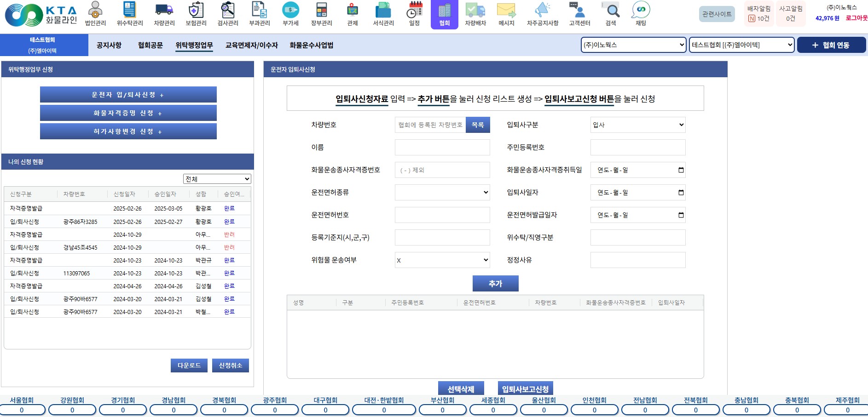Expand the 전체 filter dropdown
Image resolution: width=868 pixels, height=417 pixels.
coord(217,179)
